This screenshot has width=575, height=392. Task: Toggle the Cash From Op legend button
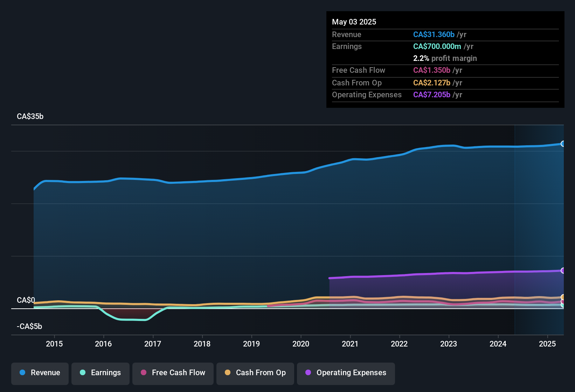[x=255, y=373]
